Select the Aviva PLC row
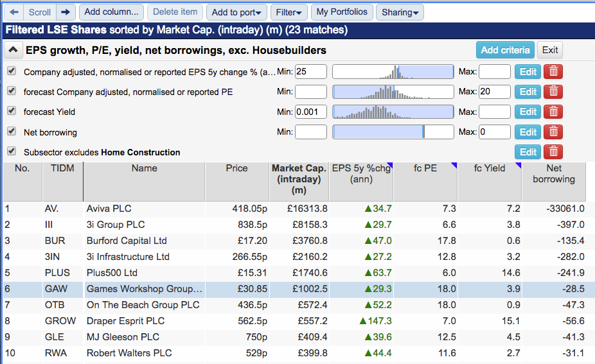The width and height of the screenshot is (595, 364). coord(299,209)
